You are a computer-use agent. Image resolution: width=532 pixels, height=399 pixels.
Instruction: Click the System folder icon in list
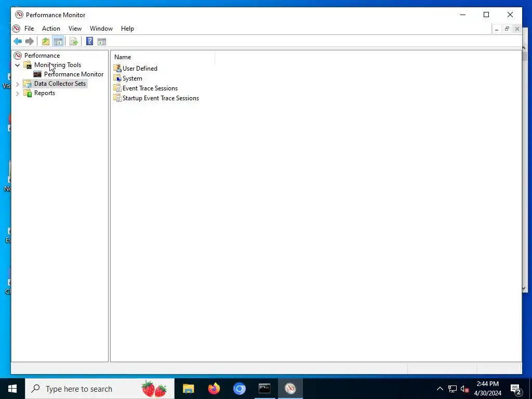[x=117, y=78]
